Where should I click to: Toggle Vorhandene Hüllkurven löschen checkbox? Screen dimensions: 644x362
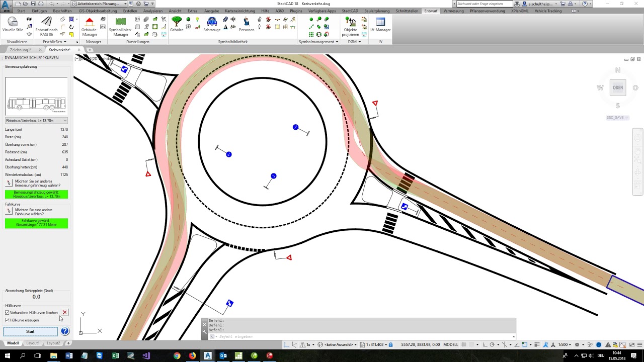(7, 313)
